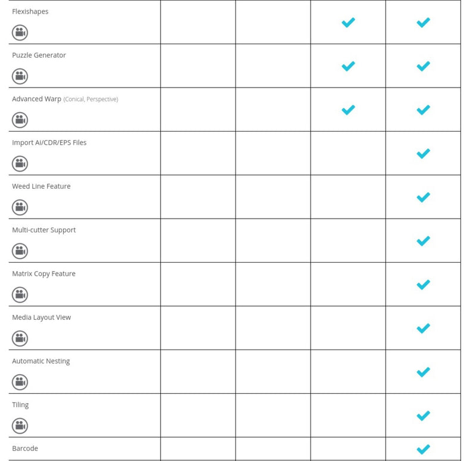Play the Matrix Copy Feature video

(20, 295)
